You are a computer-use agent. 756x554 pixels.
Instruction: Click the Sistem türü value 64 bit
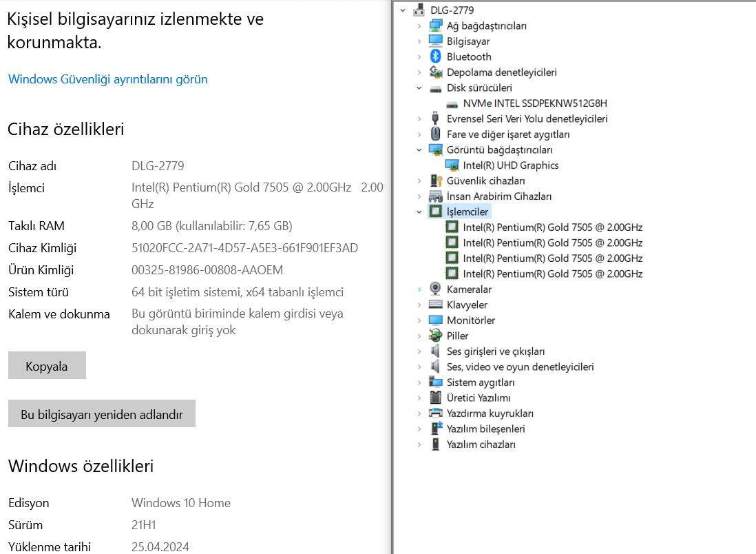[238, 292]
